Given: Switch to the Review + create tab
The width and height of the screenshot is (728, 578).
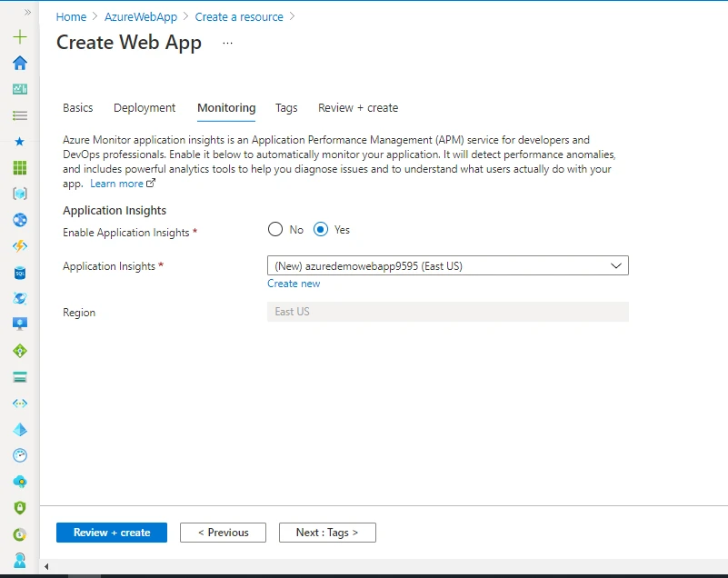Looking at the screenshot, I should [358, 107].
